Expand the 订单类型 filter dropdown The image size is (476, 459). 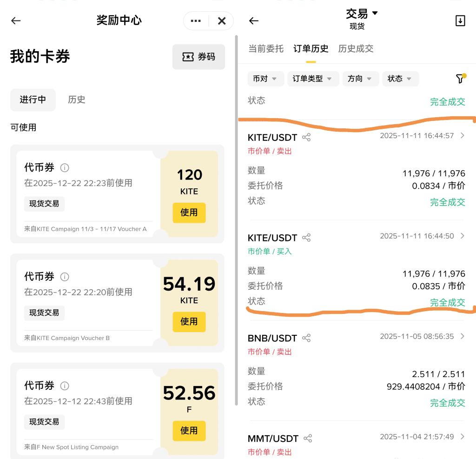[x=312, y=79]
